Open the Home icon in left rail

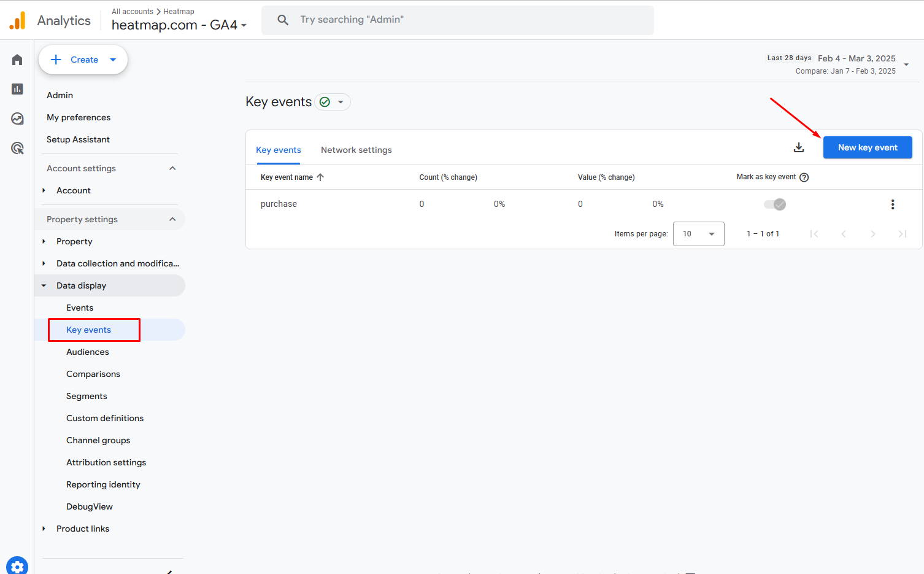coord(17,60)
